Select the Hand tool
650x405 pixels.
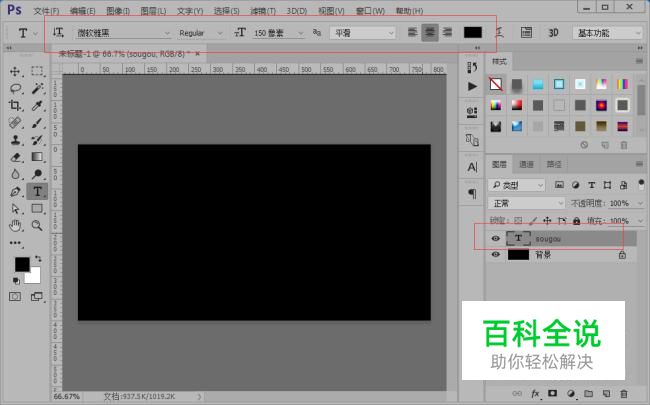point(15,226)
